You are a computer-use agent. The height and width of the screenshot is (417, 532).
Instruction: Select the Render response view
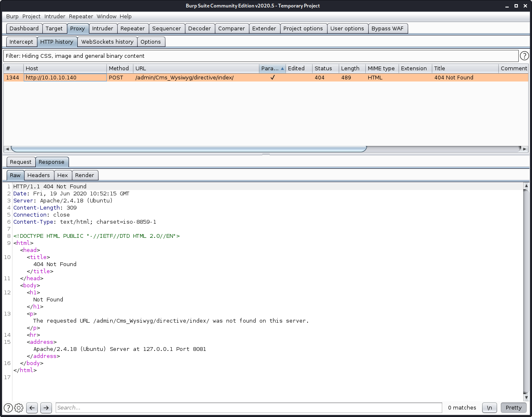pos(85,175)
